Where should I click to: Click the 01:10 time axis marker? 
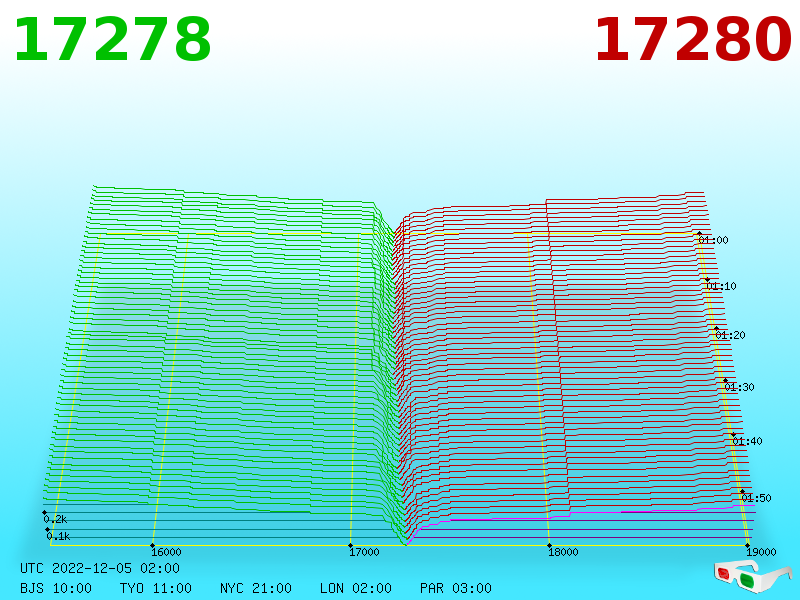pos(721,286)
